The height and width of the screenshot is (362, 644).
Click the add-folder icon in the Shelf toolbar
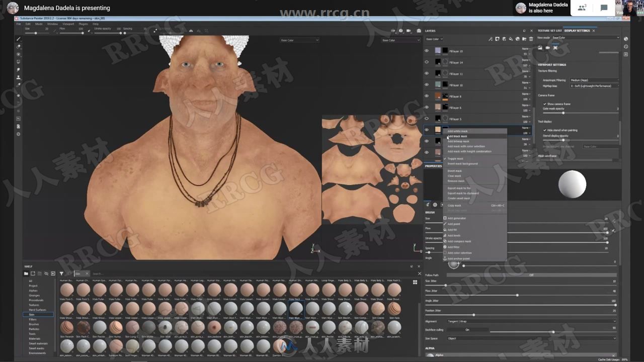[26, 274]
